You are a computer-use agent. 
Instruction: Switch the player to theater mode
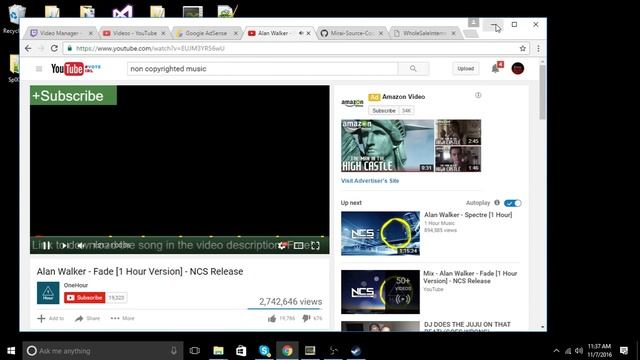(298, 245)
